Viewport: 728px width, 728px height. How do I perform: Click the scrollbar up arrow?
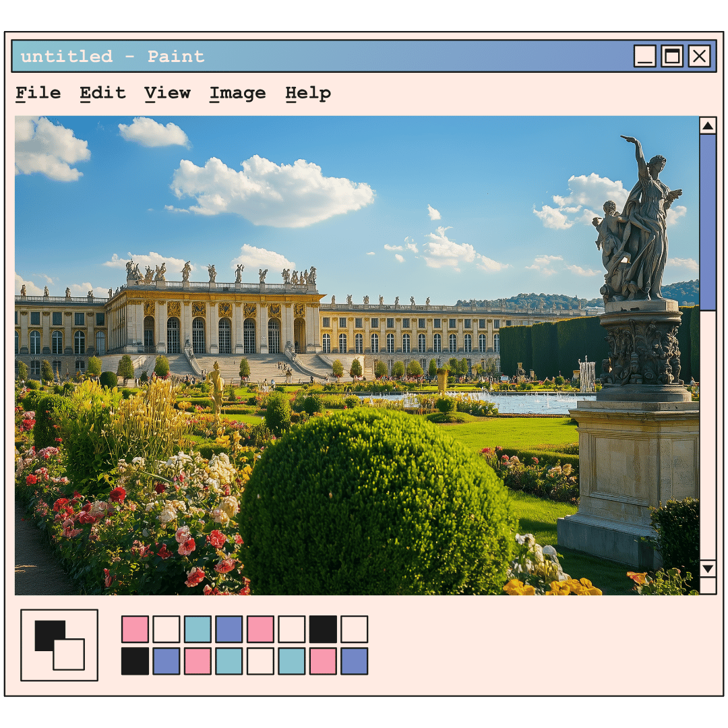[708, 125]
